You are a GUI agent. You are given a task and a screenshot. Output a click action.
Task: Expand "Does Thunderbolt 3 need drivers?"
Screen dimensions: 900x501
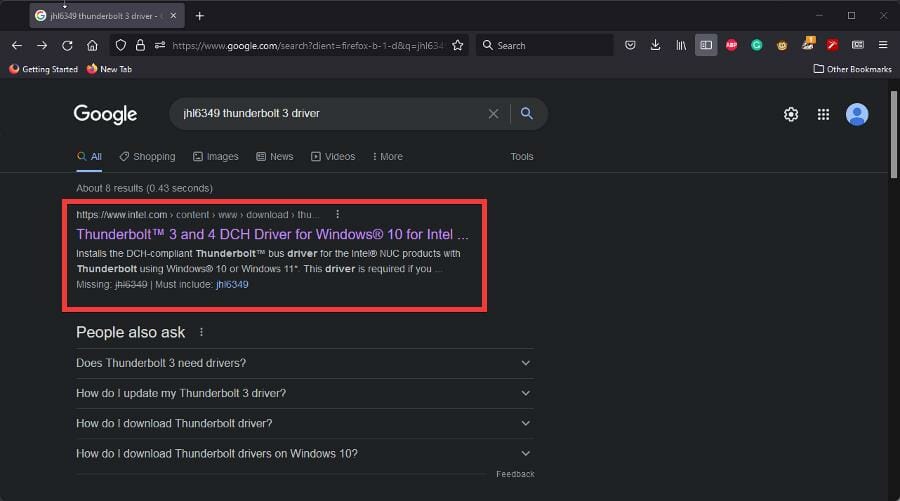click(305, 363)
